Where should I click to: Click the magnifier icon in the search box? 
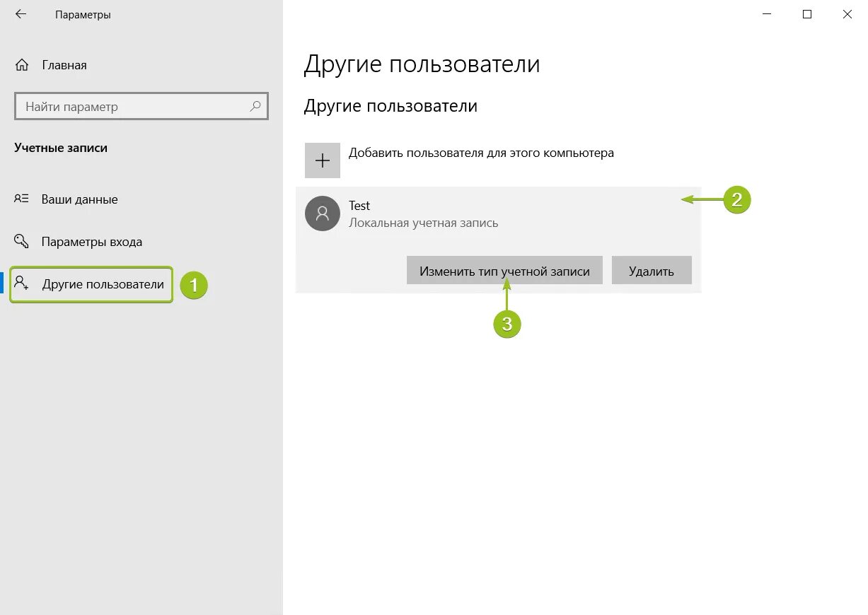255,106
